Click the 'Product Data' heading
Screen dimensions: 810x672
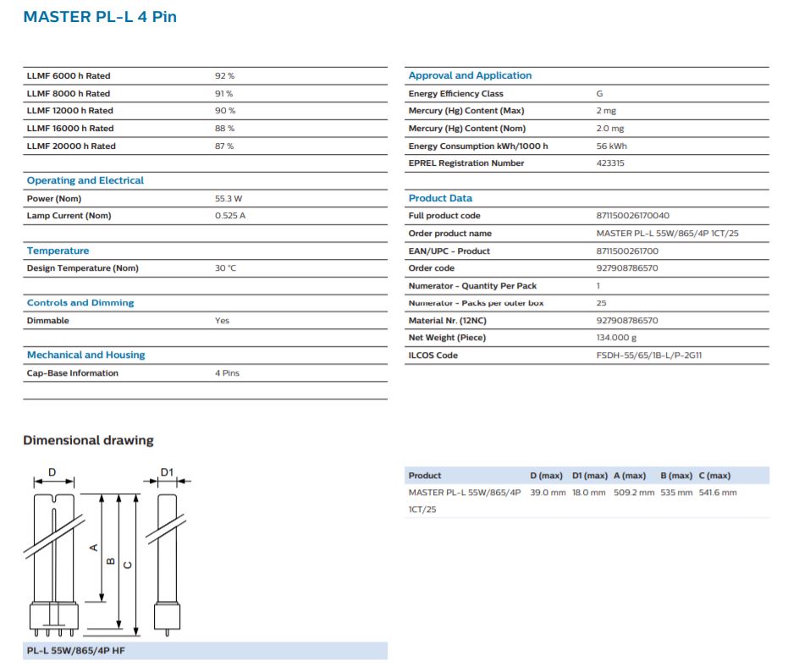[x=440, y=198]
